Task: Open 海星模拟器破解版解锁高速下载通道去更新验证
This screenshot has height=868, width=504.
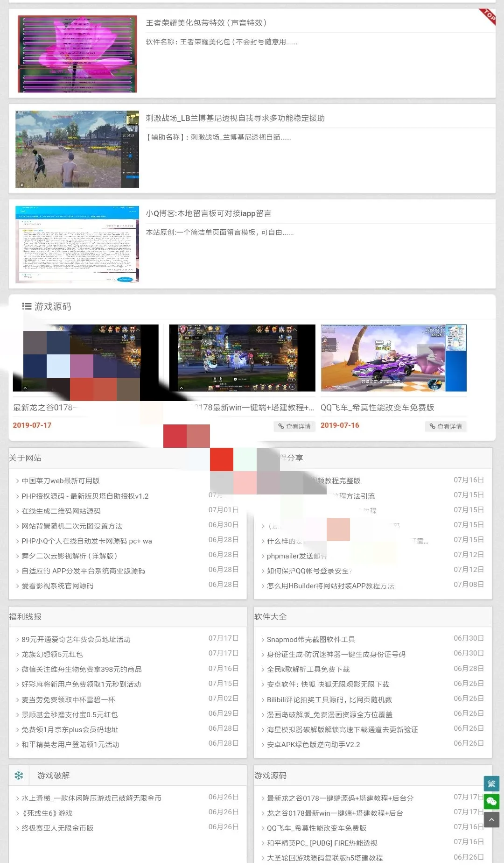Action: (x=342, y=729)
